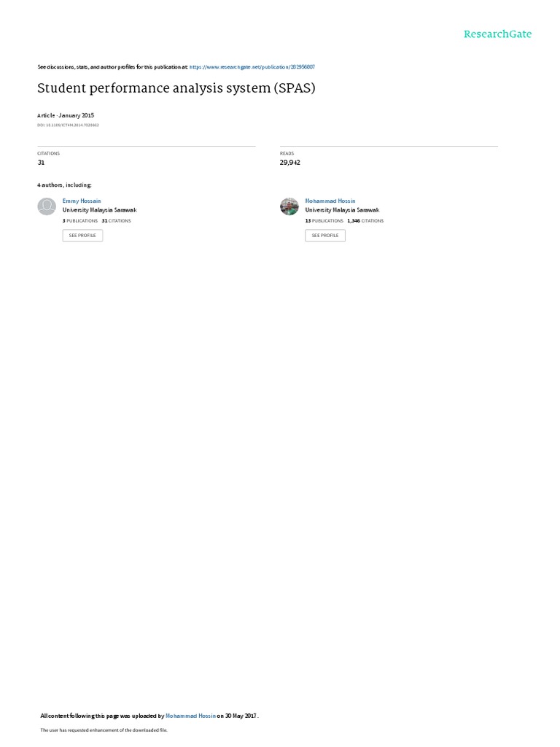Open the researchgate.net publication URL link
Image resolution: width=560 pixels, height=747 pixels.
(252, 67)
